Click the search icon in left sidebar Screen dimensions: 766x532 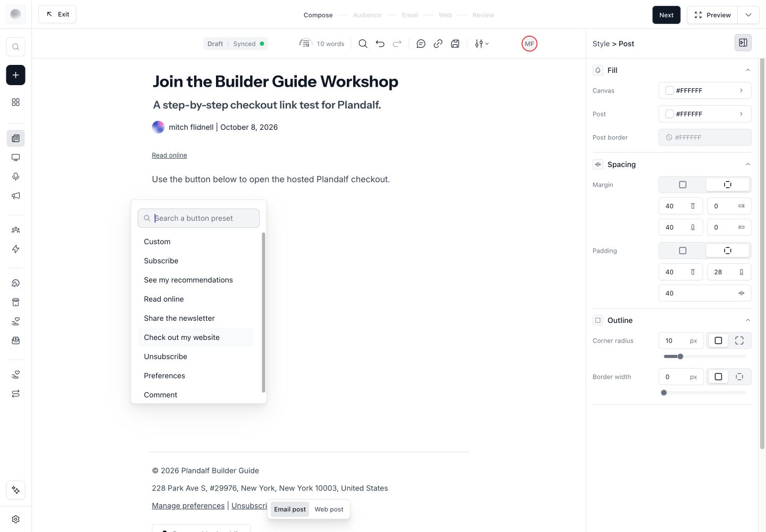click(x=15, y=47)
